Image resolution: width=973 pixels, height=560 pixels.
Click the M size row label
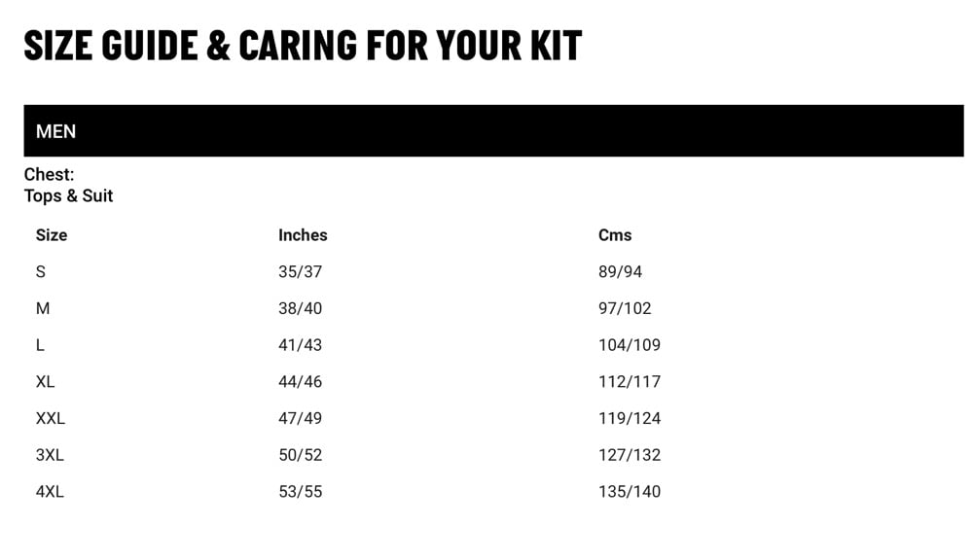pos(43,308)
